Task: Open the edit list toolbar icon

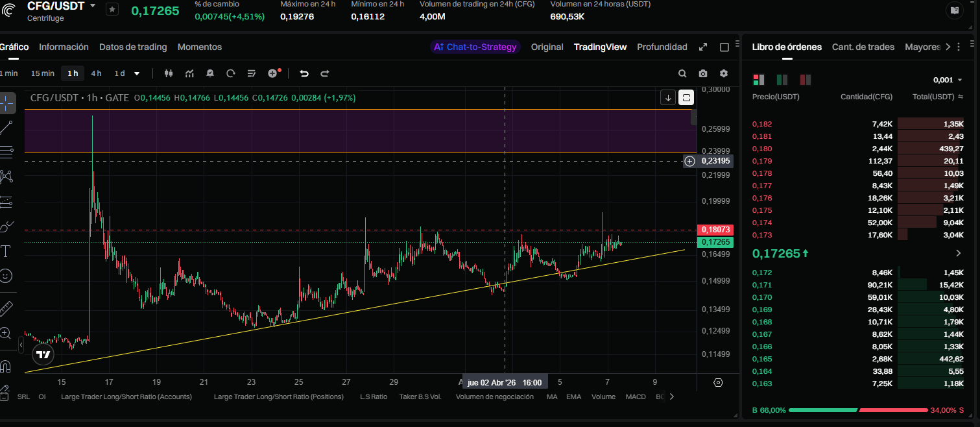Action: pyautogui.click(x=252, y=73)
